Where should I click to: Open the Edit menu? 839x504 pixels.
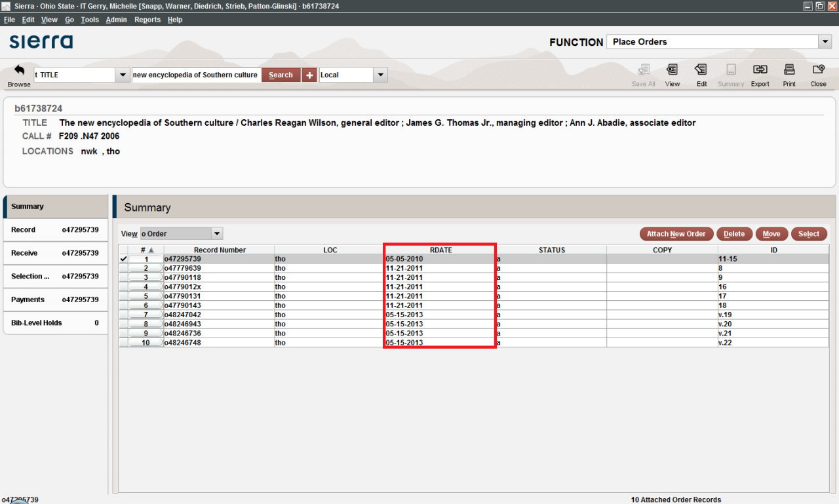(x=28, y=20)
